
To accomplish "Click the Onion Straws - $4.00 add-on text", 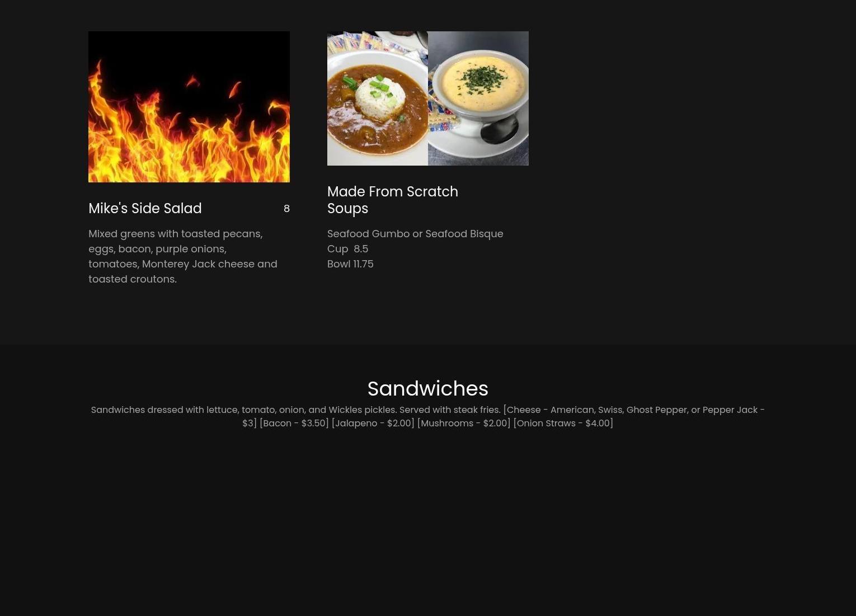I will point(563,424).
